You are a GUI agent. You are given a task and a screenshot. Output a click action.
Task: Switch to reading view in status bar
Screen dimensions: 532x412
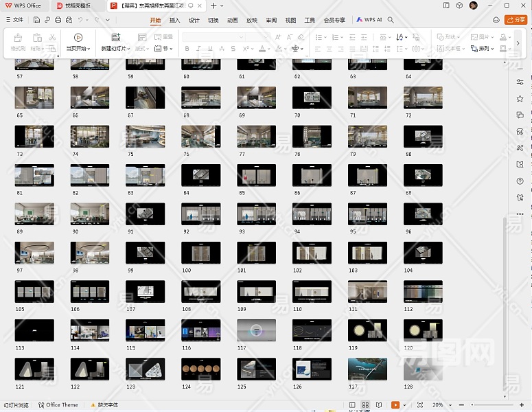click(x=378, y=405)
